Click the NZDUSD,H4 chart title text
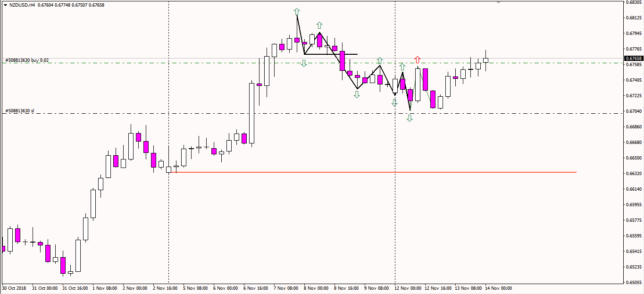 pos(22,5)
